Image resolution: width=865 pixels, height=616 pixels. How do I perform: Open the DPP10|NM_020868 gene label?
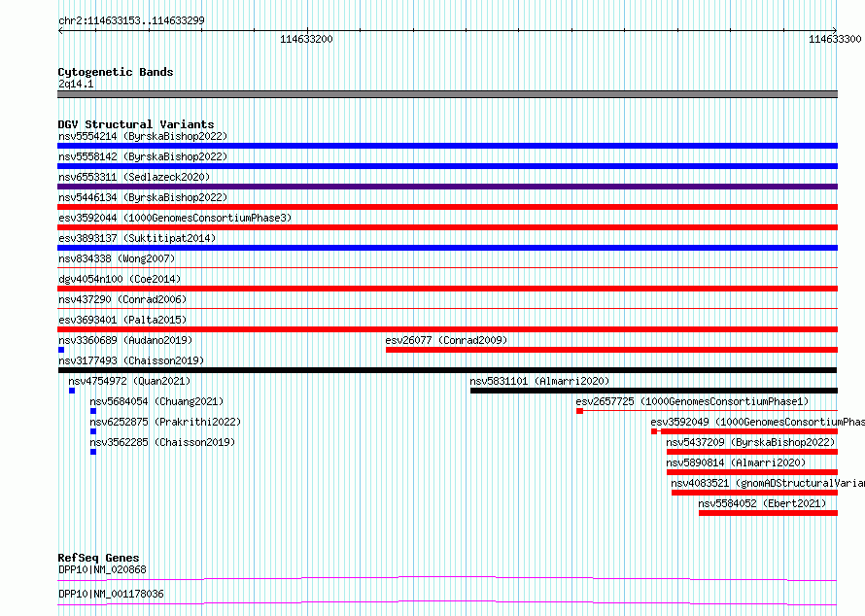(102, 569)
